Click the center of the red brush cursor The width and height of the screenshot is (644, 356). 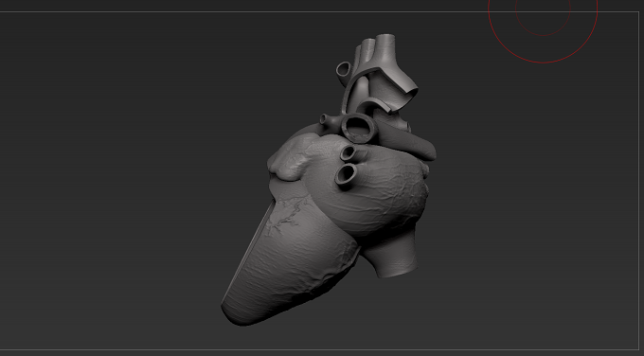[x=543, y=8]
